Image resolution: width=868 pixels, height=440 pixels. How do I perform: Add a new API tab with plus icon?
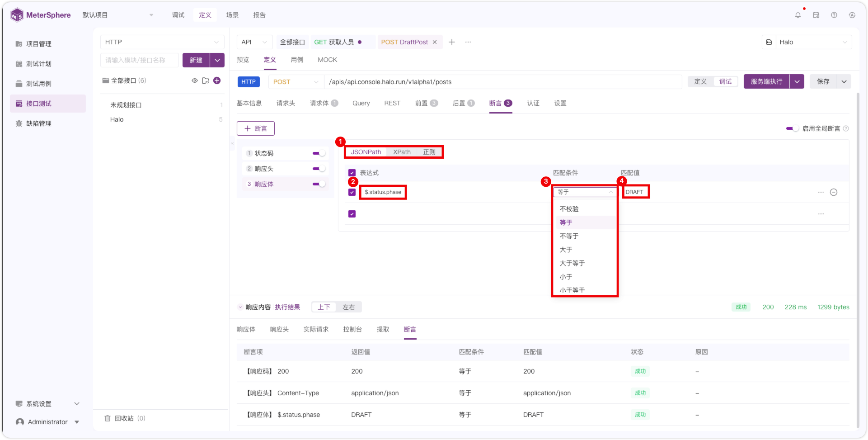[x=452, y=42]
